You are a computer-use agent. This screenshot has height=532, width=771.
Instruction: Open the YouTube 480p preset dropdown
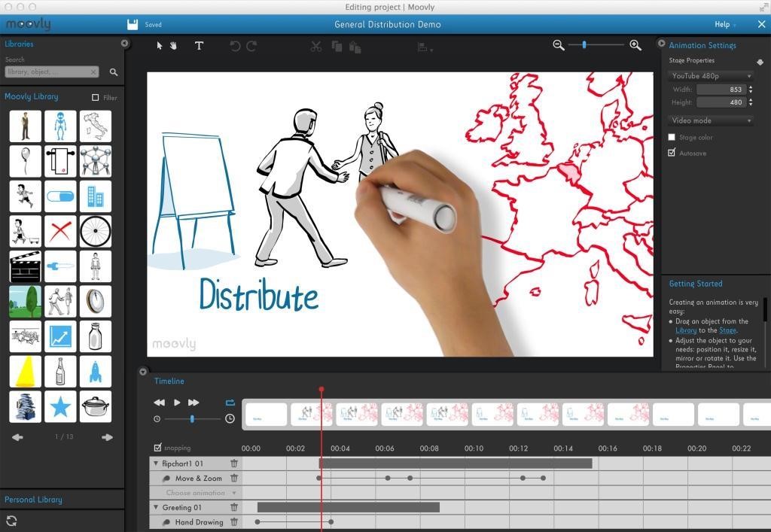711,76
